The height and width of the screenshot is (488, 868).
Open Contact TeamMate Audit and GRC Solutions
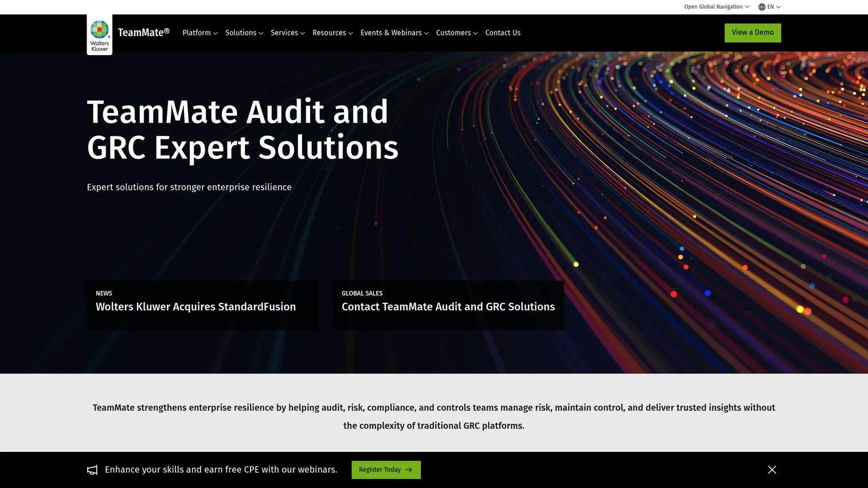(448, 305)
